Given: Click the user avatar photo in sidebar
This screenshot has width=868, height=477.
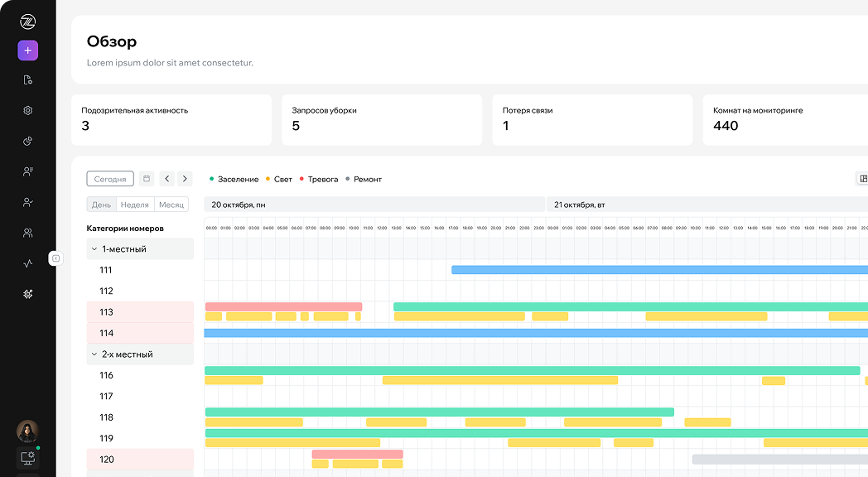Looking at the screenshot, I should tap(27, 431).
